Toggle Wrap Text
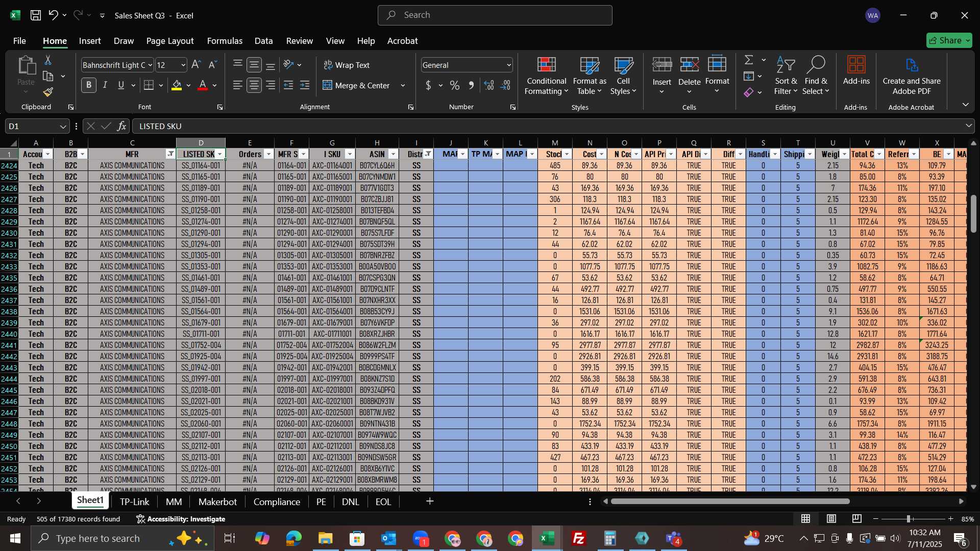980x551 pixels. coord(347,65)
